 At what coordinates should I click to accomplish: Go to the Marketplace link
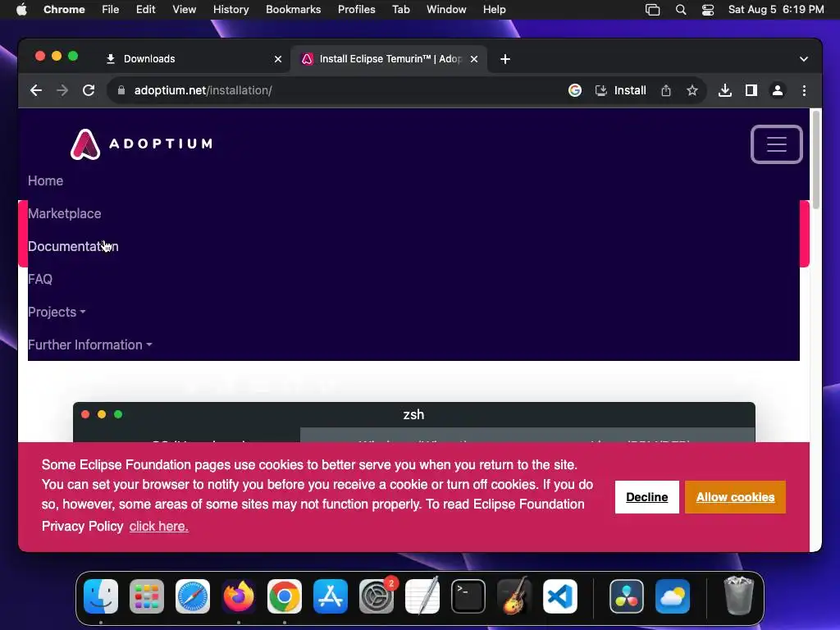click(64, 214)
